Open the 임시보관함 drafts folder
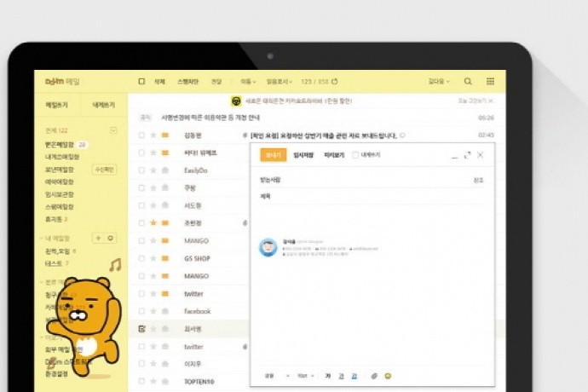Image resolution: width=588 pixels, height=392 pixels. tap(60, 194)
